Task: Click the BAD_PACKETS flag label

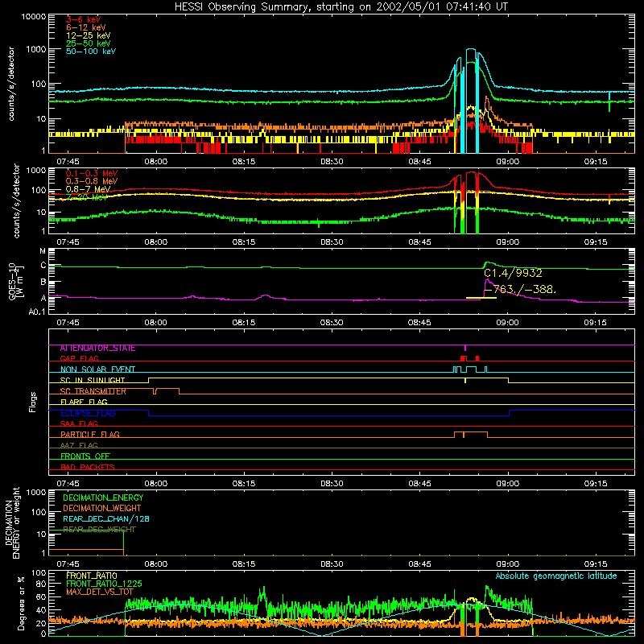Action: point(88,467)
